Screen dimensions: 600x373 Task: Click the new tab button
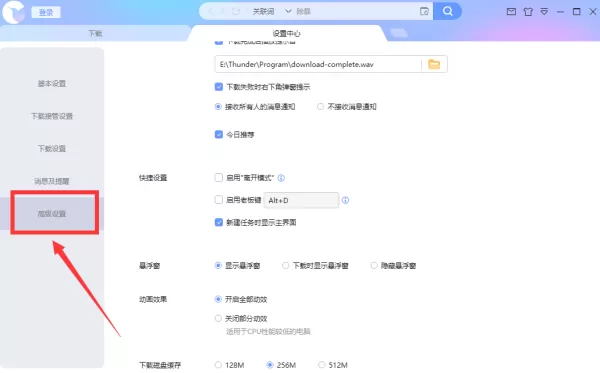point(399,33)
